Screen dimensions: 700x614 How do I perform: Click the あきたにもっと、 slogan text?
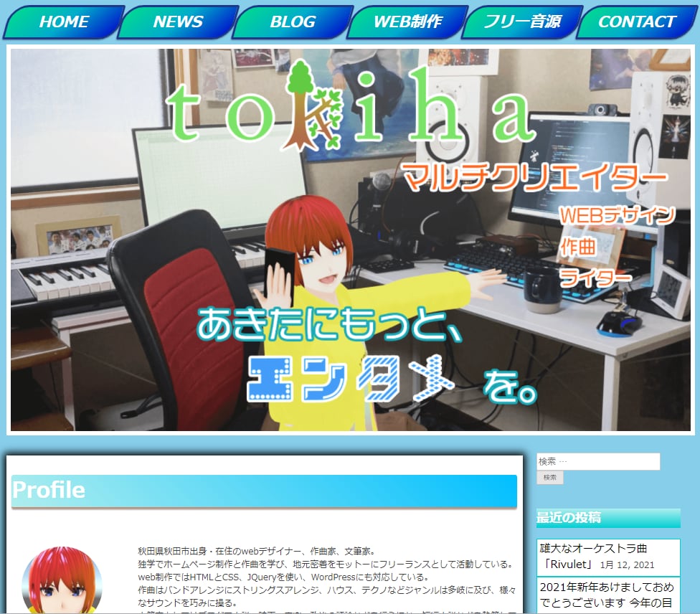pos(329,325)
